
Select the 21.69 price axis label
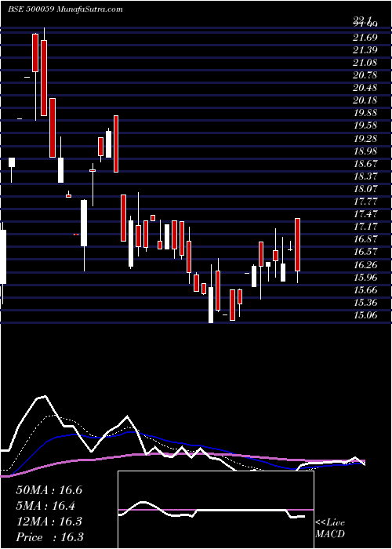coord(365,37)
